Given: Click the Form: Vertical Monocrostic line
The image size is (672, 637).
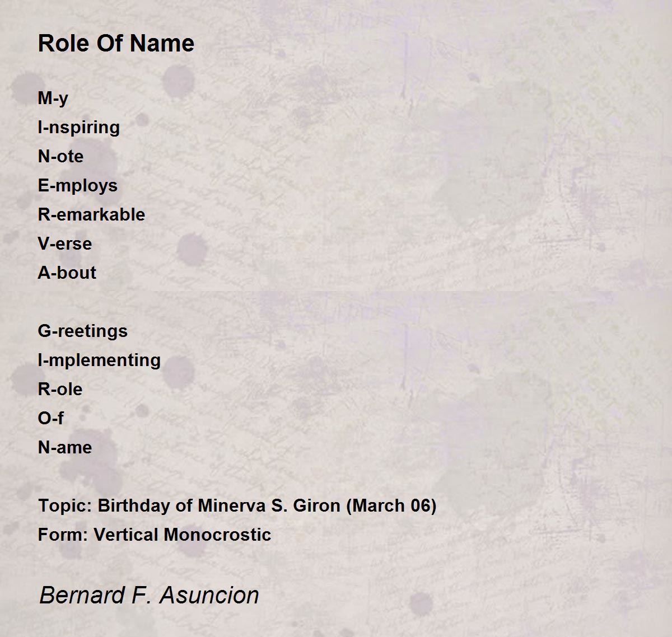Looking at the screenshot, I should [155, 535].
